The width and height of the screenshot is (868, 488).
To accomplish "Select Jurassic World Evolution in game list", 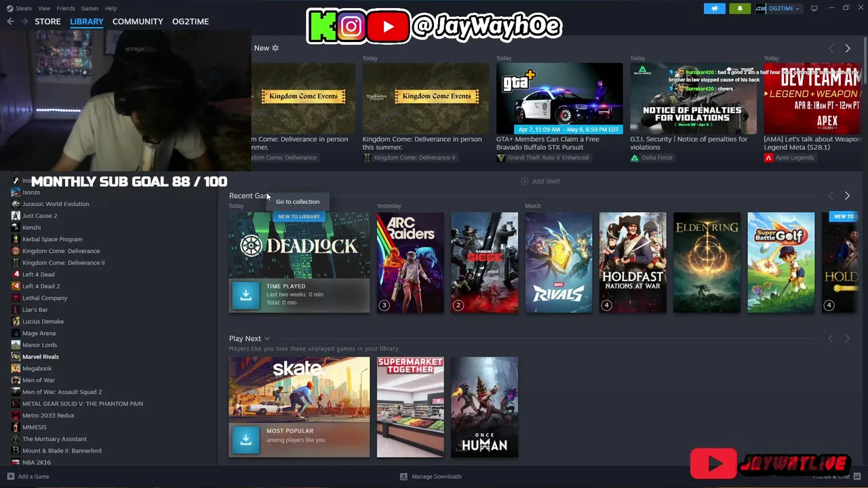I will click(x=56, y=204).
